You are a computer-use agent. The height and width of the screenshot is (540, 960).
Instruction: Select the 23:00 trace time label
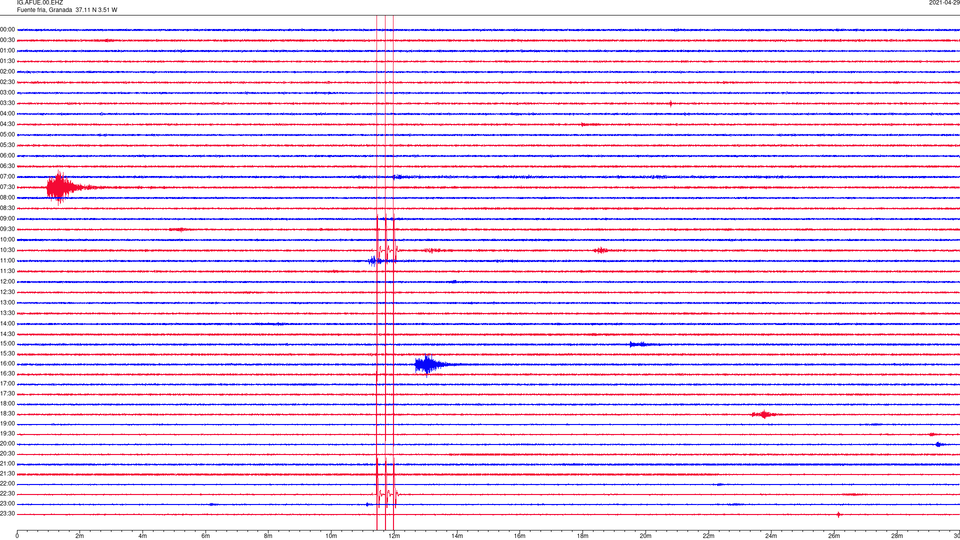point(7,504)
